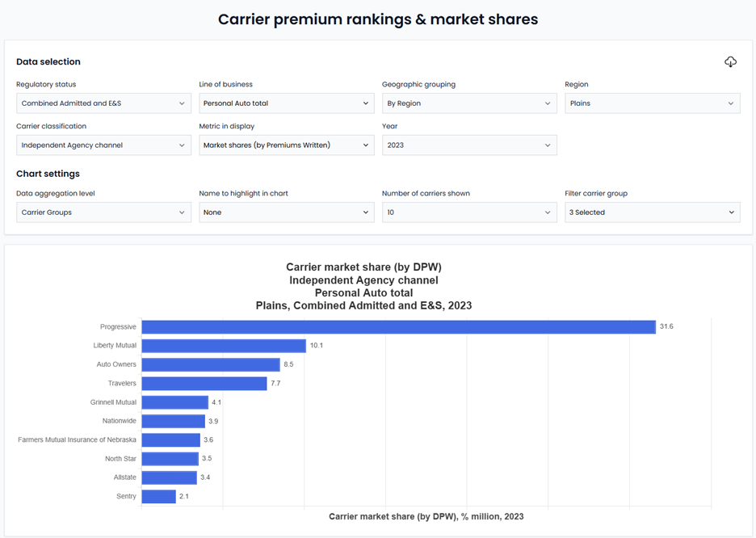Click the cloud download icon

[x=730, y=61]
